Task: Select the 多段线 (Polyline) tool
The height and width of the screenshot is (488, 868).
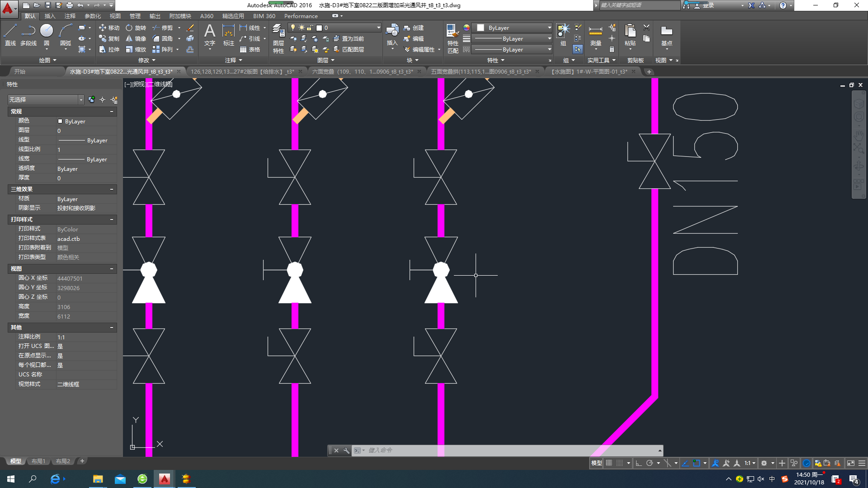Action: pos(28,35)
